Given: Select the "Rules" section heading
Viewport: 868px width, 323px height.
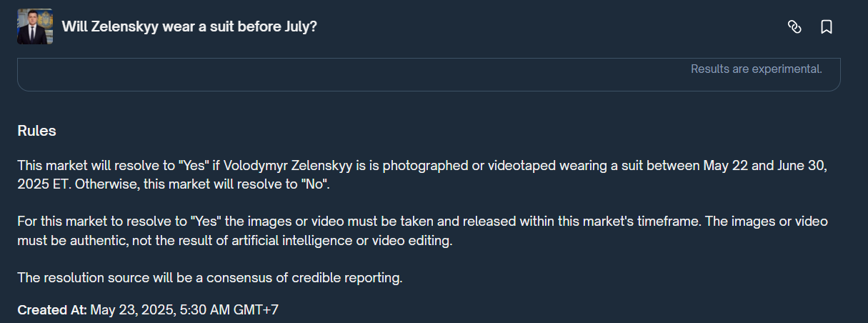Looking at the screenshot, I should [x=36, y=131].
